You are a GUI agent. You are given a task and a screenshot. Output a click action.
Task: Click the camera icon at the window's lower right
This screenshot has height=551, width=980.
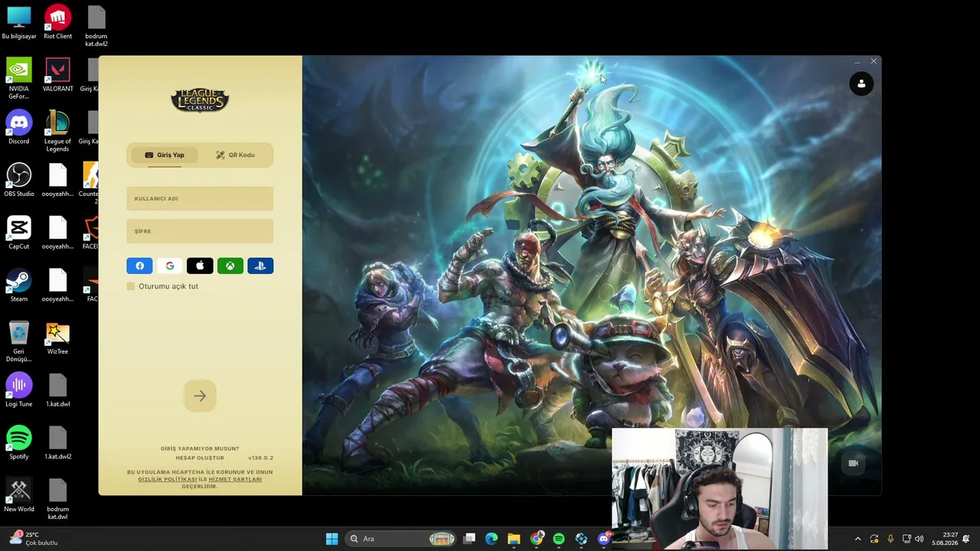tap(853, 463)
